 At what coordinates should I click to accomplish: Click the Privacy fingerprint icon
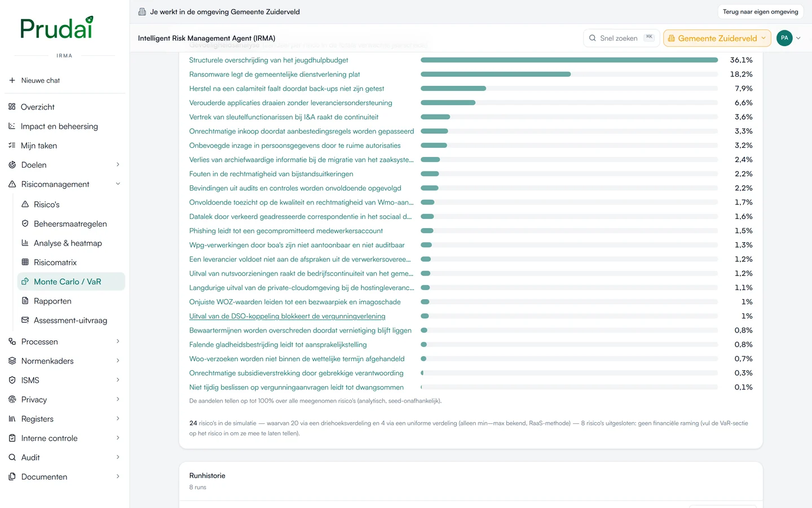(x=12, y=399)
